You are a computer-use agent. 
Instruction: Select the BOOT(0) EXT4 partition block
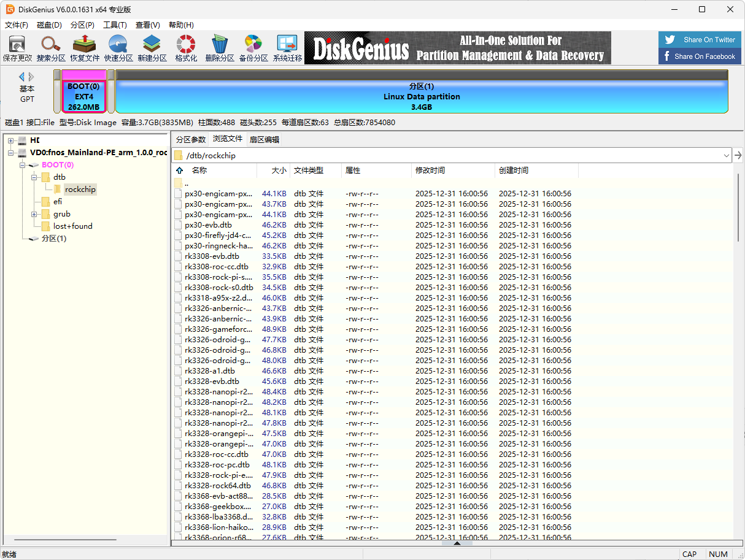click(x=83, y=96)
